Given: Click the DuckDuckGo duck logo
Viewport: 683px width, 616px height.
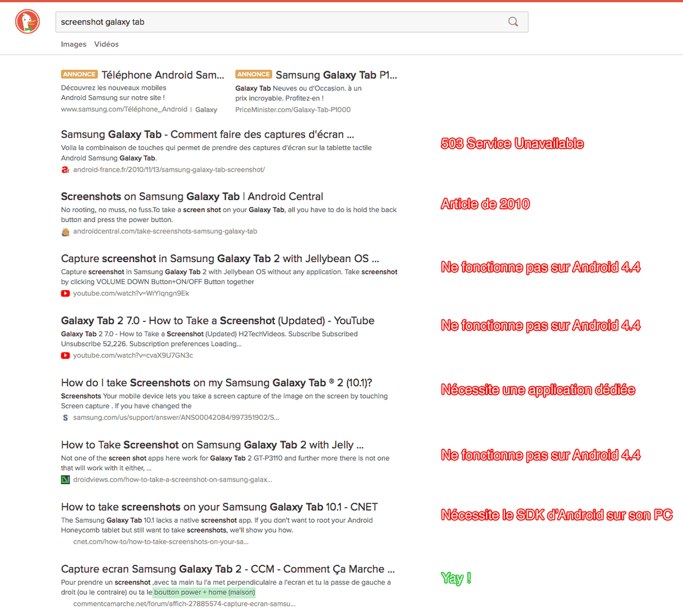Looking at the screenshot, I should click(27, 22).
